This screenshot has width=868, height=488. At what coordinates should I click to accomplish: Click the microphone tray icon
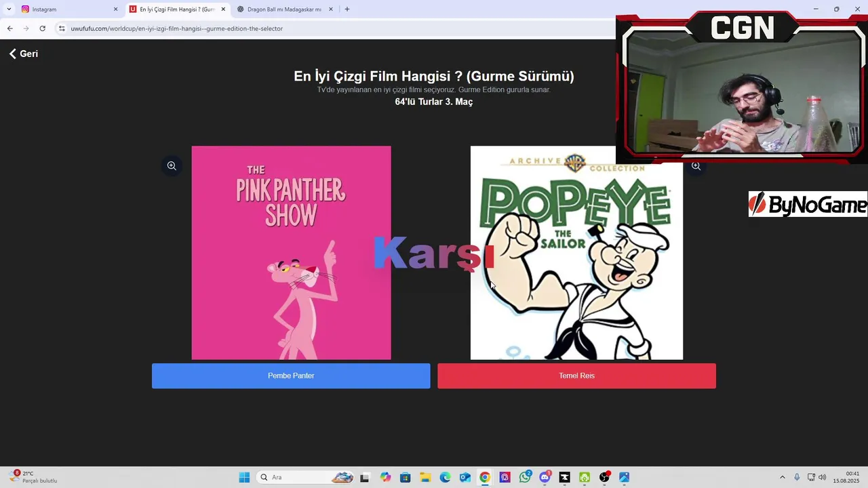click(x=797, y=477)
